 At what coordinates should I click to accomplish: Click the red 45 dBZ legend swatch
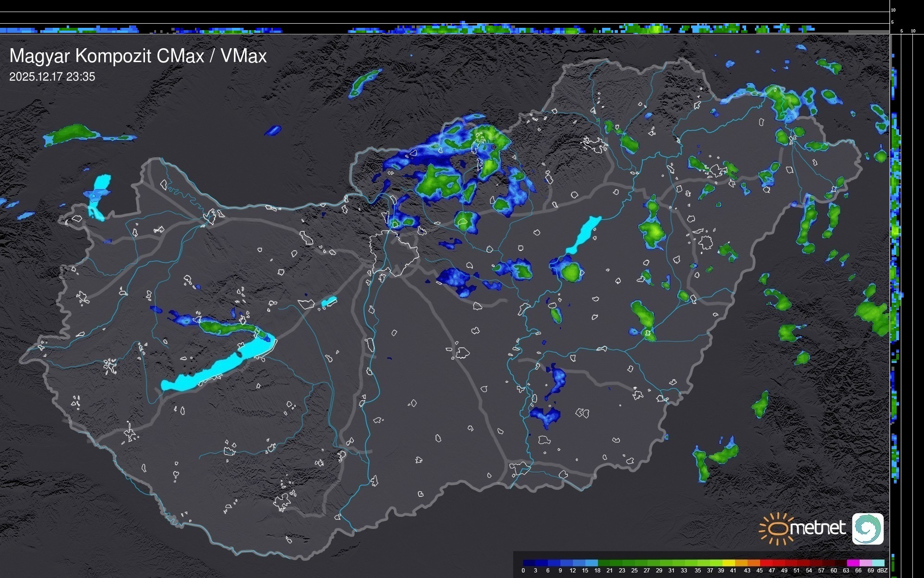tap(765, 563)
